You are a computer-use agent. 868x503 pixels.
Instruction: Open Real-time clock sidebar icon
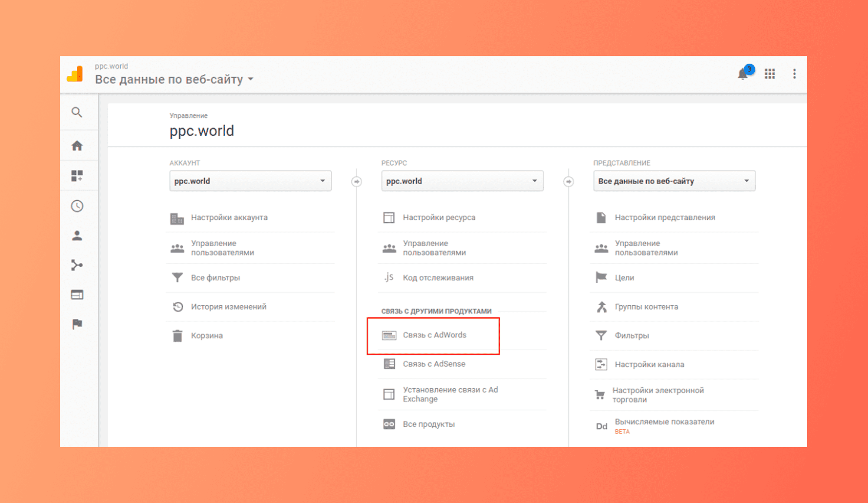pos(77,206)
